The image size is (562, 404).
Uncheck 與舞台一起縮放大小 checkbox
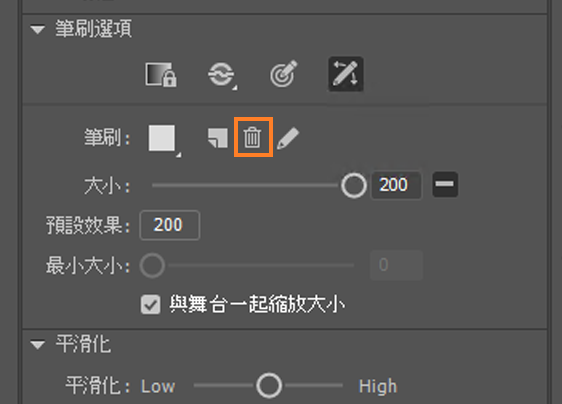[150, 305]
